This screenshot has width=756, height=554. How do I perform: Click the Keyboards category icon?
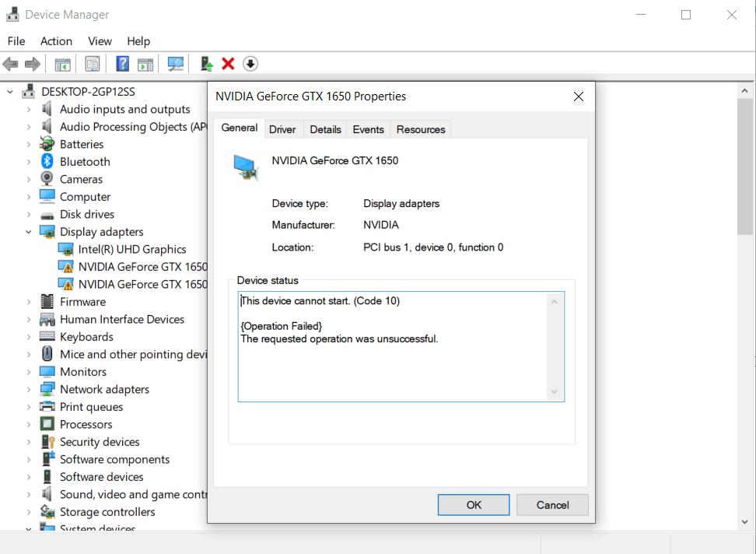[x=47, y=336]
